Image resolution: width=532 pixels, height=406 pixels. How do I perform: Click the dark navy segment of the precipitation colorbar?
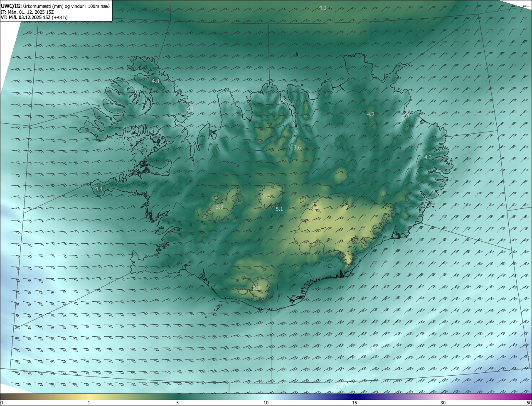click(355, 397)
